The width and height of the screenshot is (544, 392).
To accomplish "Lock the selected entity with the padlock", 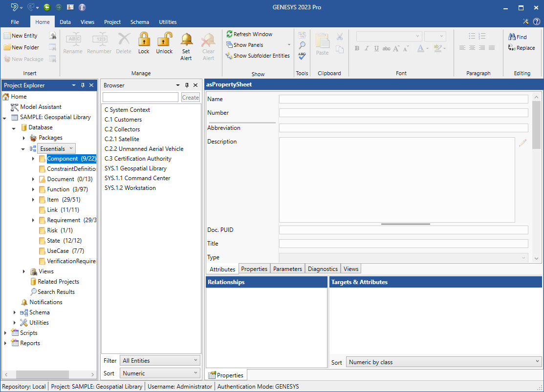I will point(144,39).
